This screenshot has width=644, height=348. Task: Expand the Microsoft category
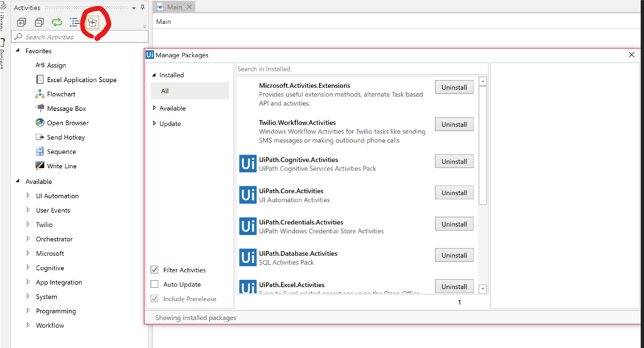(x=28, y=253)
